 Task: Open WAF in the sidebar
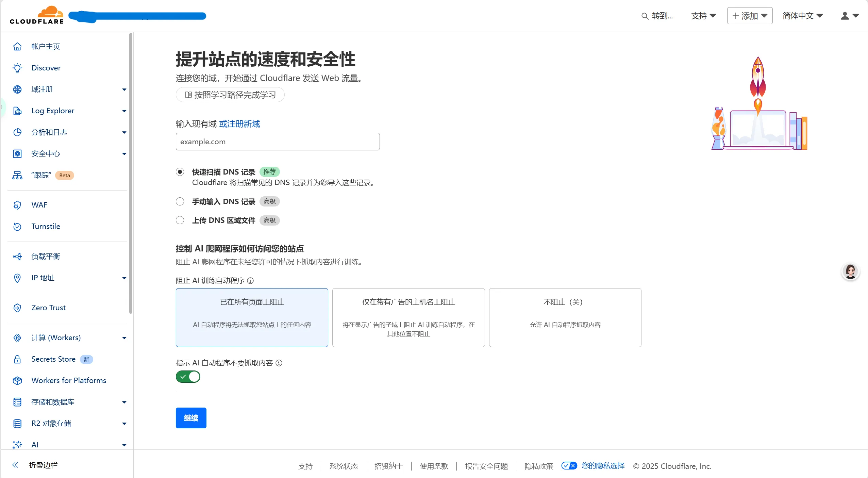(39, 205)
